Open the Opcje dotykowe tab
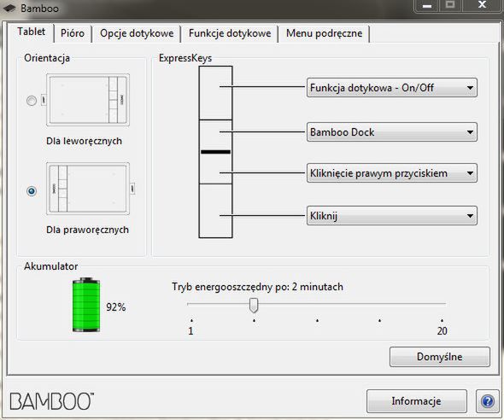504x420 pixels. point(137,33)
